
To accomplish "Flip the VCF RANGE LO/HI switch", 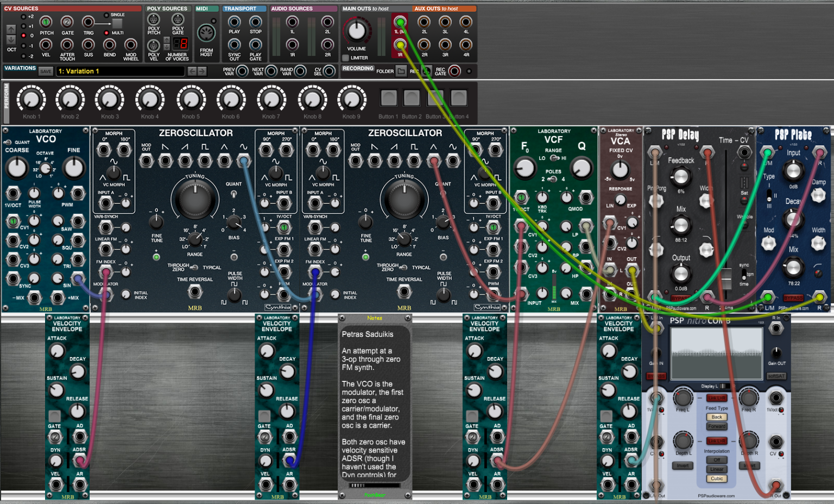I will 554,158.
